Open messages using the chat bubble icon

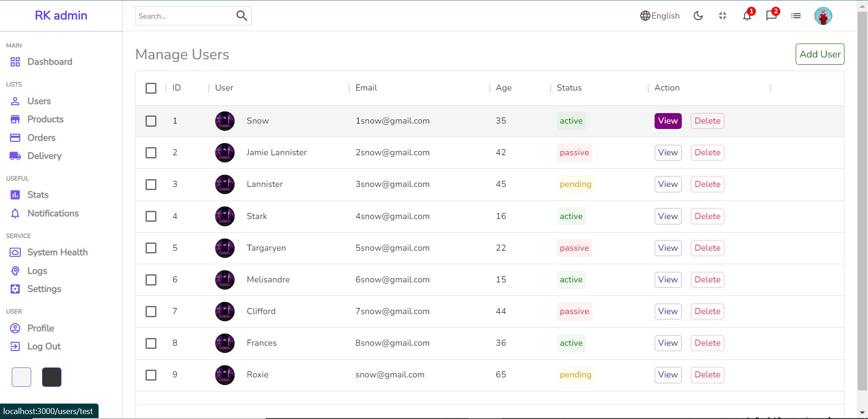[771, 16]
